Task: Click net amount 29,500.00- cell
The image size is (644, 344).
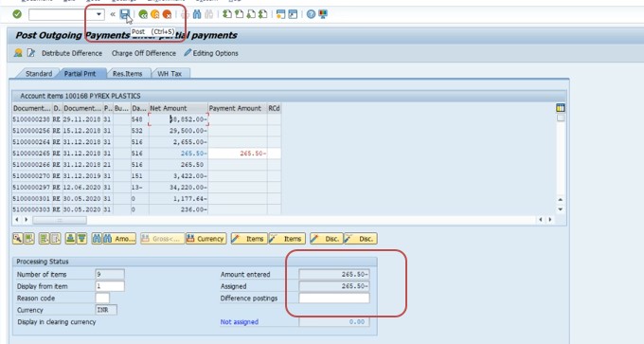Action: pyautogui.click(x=178, y=131)
